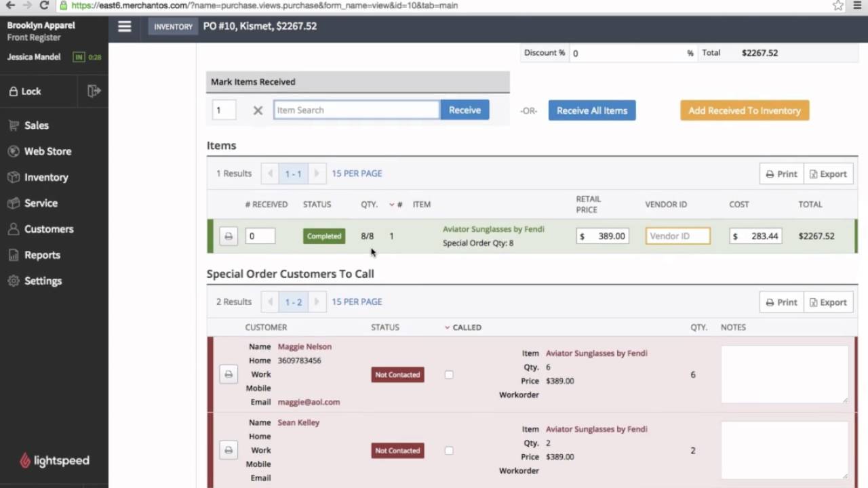Click maggie@aol.com email link
This screenshot has width=868, height=488.
click(309, 402)
